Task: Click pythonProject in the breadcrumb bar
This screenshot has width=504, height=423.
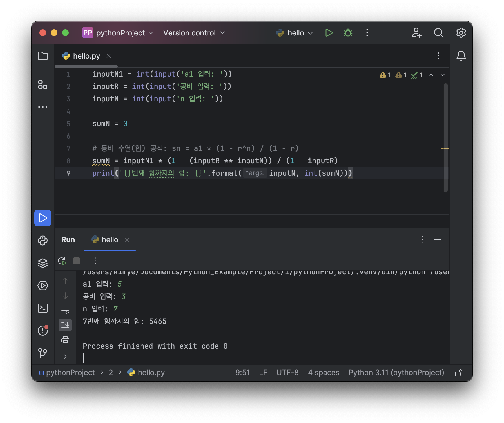Action: point(68,373)
